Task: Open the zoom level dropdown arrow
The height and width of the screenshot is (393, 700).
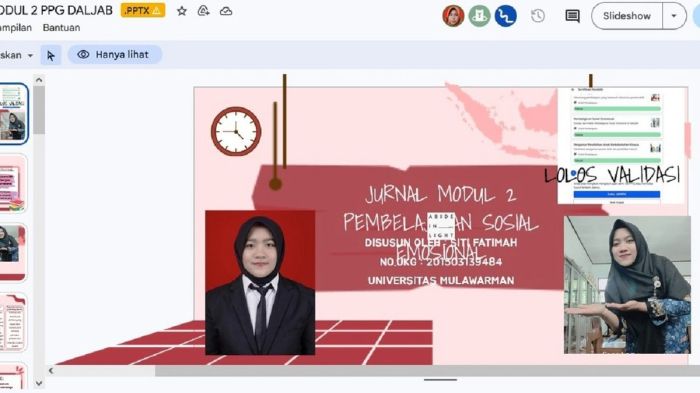Action: [30, 55]
